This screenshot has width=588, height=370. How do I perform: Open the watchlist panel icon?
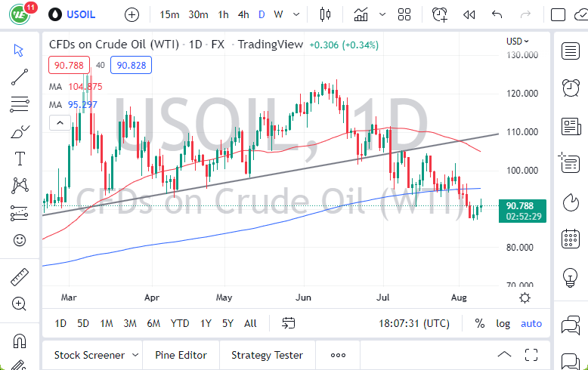[x=571, y=51]
